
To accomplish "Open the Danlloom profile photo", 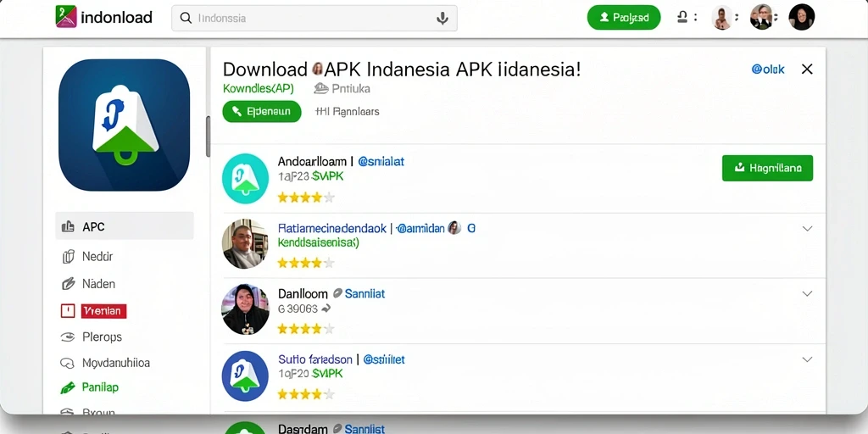I will [245, 309].
